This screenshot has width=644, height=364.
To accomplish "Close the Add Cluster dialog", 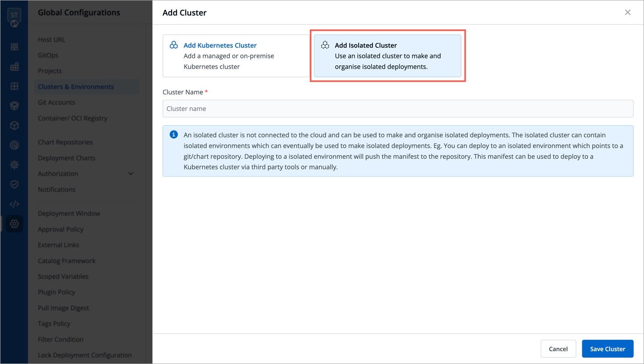I will coord(627,13).
